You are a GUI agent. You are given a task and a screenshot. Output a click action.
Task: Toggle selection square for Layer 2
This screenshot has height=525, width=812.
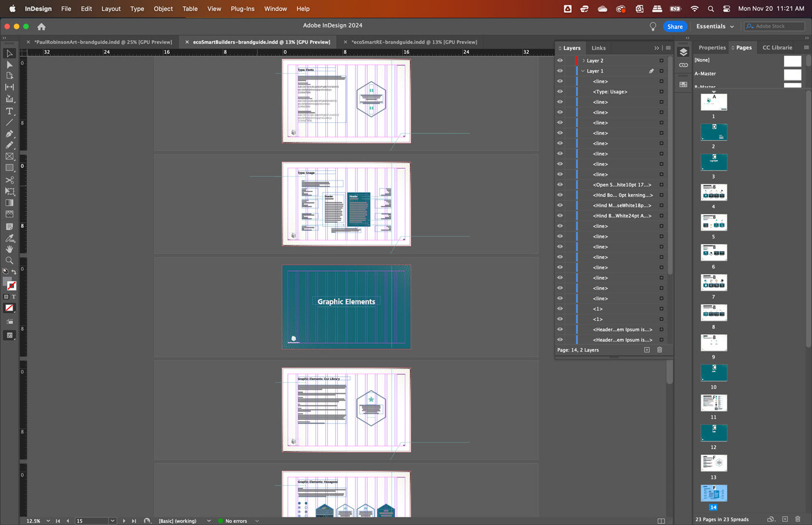pos(661,60)
